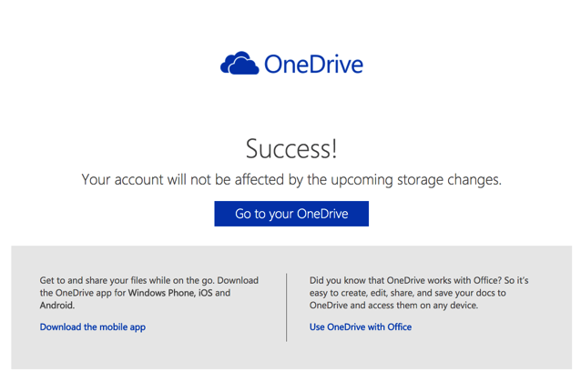Click the word Download ending the first paragraph line
This screenshot has height=392, width=581.
[x=238, y=280]
